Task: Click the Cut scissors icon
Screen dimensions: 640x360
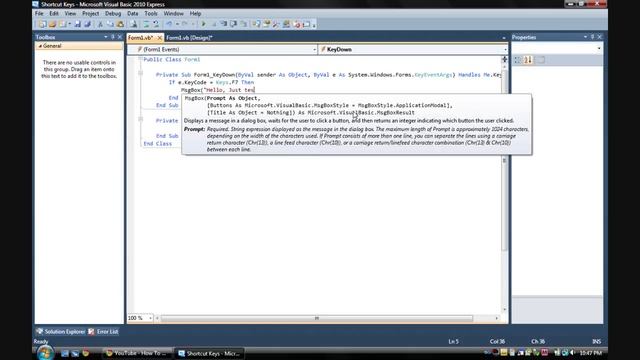Action: [x=100, y=24]
